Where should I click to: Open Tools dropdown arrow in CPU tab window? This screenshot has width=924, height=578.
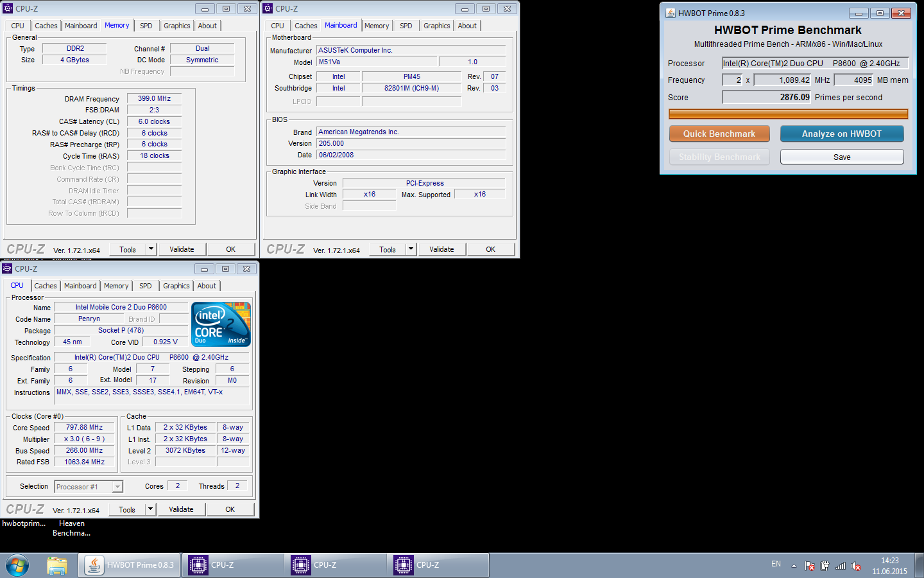click(x=151, y=509)
